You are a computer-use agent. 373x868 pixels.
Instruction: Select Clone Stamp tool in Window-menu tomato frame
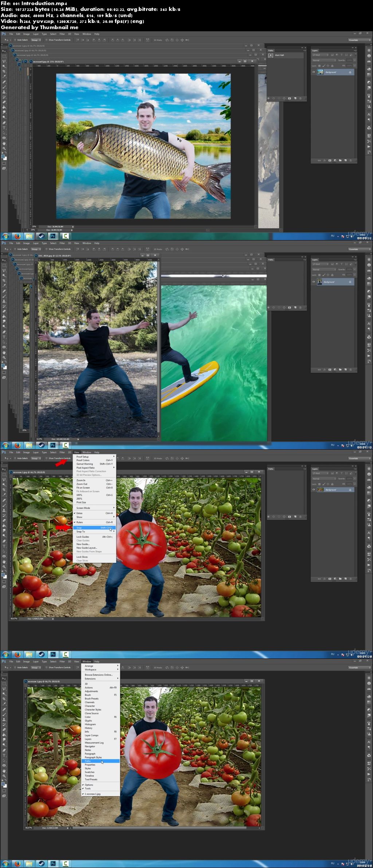(4, 719)
